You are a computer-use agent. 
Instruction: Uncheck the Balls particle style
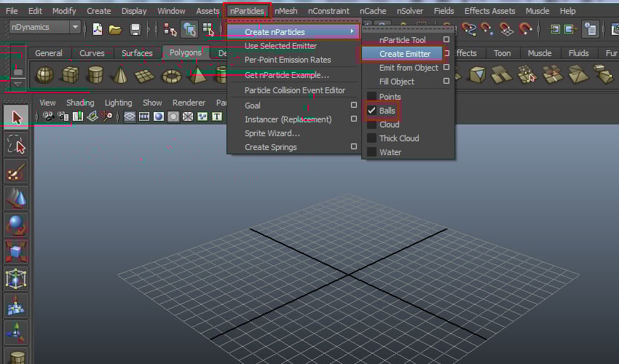click(x=371, y=111)
